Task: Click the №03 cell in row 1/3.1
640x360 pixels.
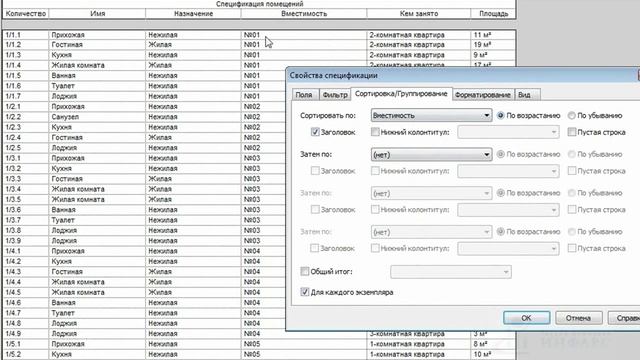Action: [263, 158]
